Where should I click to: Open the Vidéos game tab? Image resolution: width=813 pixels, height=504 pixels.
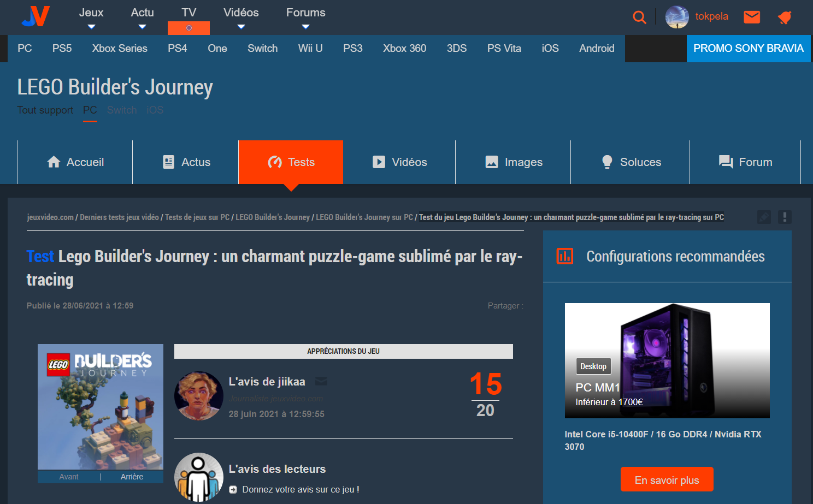[x=399, y=162]
